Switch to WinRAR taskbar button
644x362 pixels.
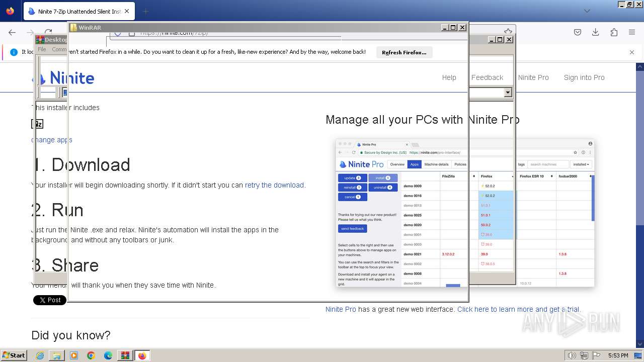click(125, 355)
